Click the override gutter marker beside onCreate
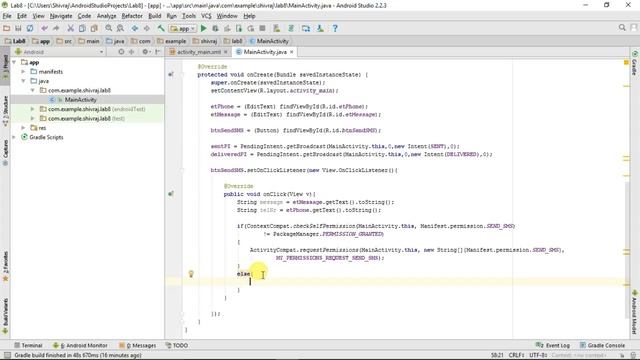 [171, 74]
